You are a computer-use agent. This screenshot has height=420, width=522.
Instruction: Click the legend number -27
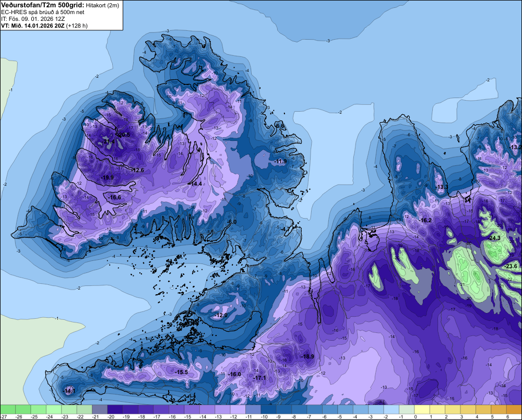tap(4, 417)
